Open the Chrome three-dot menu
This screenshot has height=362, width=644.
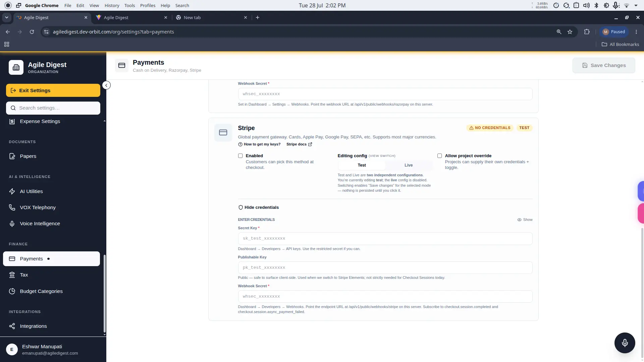[636, 32]
